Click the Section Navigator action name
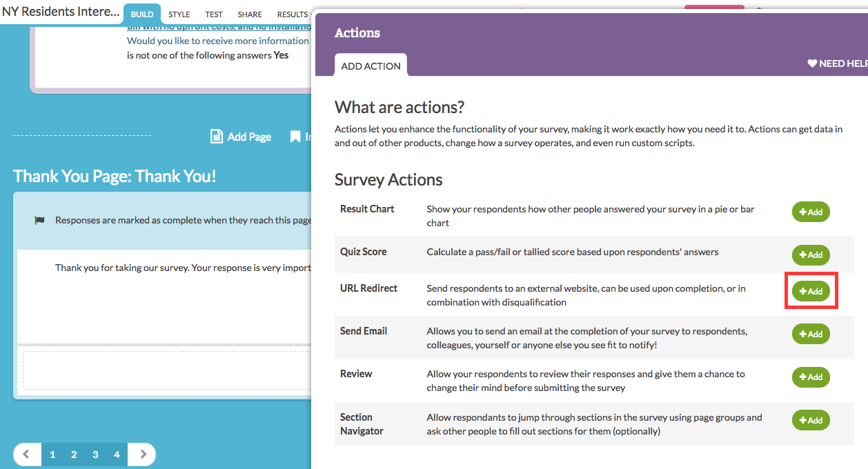The height and width of the screenshot is (469, 868). [362, 424]
